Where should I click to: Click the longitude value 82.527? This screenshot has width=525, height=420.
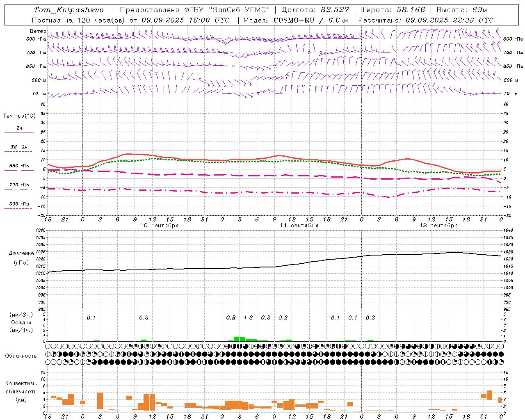tap(335, 10)
